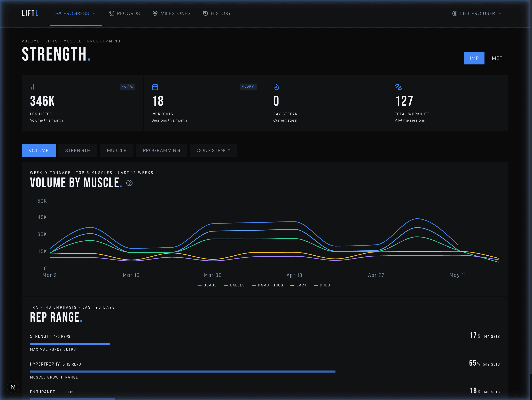Screen dimensions: 532x400
Task: Expand the Progress menu chevron
Action: click(94, 13)
